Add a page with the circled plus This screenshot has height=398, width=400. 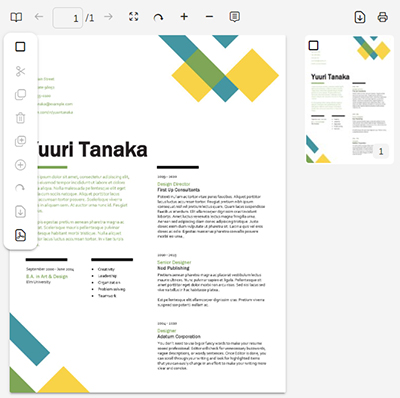pyautogui.click(x=20, y=165)
